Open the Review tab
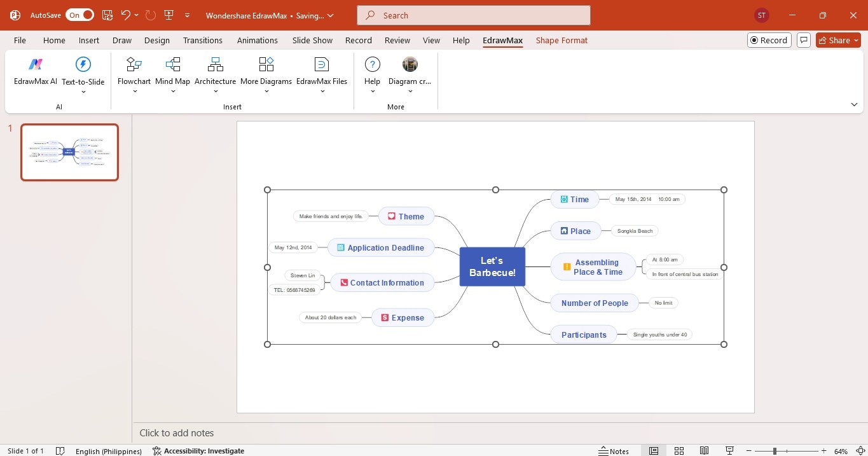The width and height of the screenshot is (868, 456). (x=397, y=40)
